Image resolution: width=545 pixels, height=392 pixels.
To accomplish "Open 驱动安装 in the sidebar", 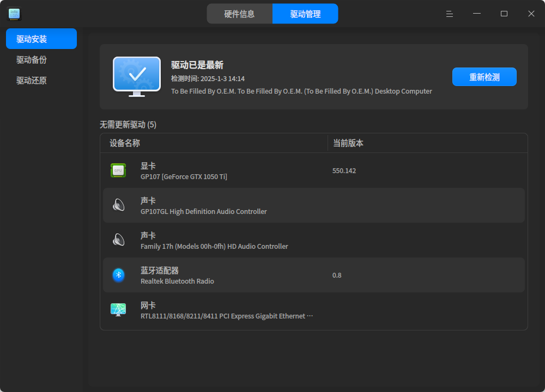I will pos(41,39).
